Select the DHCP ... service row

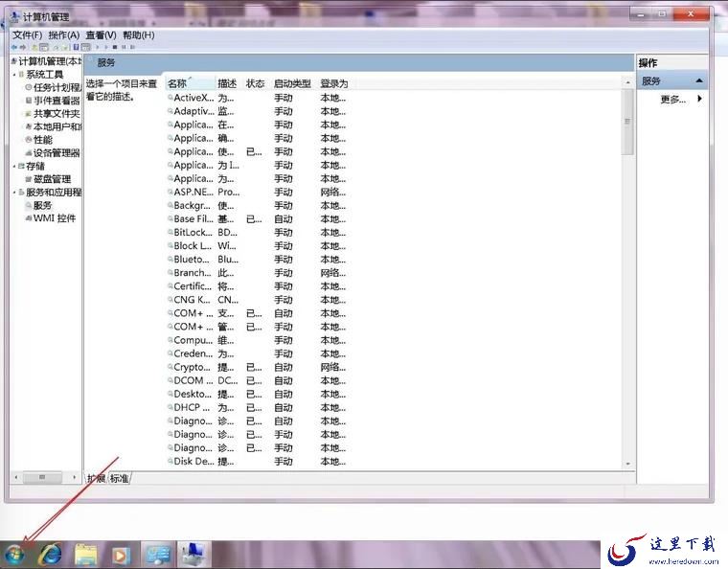(x=258, y=407)
